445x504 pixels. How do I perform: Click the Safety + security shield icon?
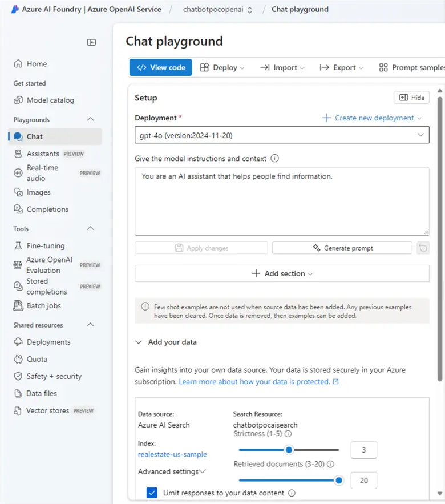pyautogui.click(x=18, y=376)
